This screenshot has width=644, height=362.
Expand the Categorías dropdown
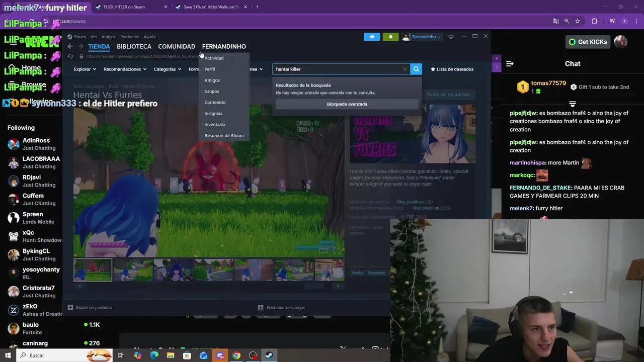168,69
